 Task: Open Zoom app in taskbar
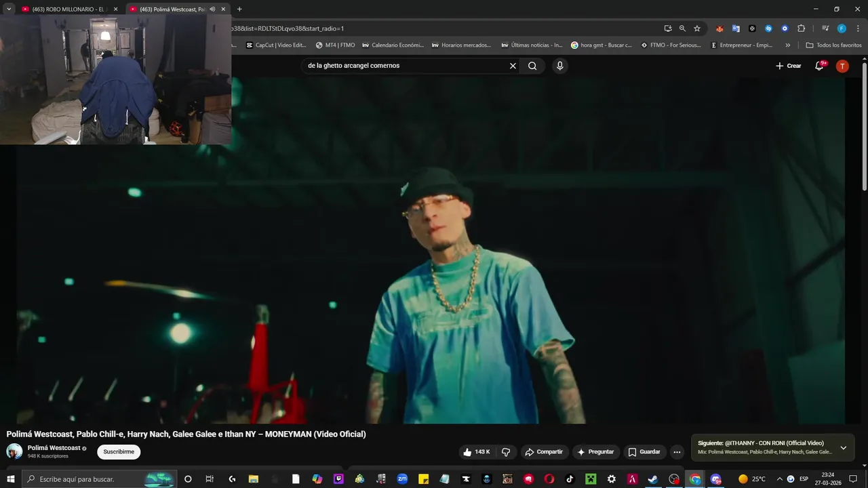402,479
